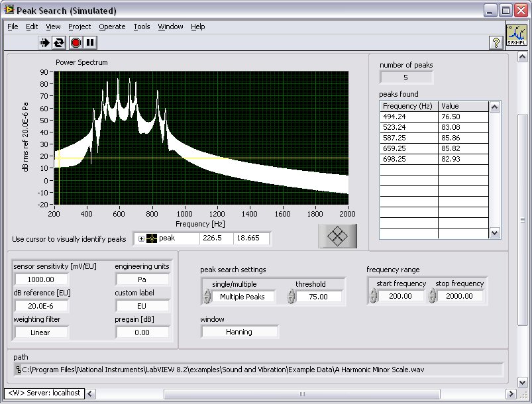Expand the peak cursor legend plus box
This screenshot has height=404, width=532.
(142, 239)
